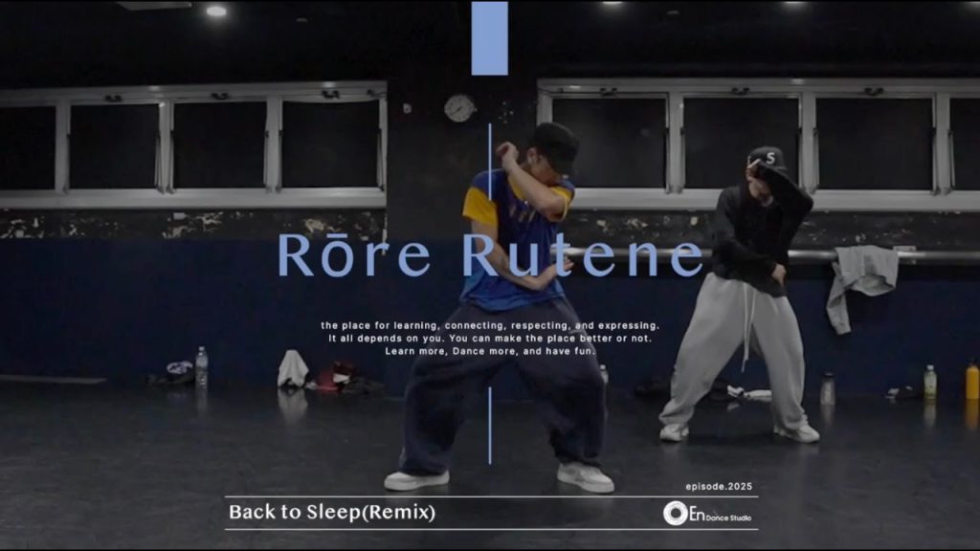Click the episode.2025 label
Screen dimensions: 980x551
pyautogui.click(x=718, y=487)
